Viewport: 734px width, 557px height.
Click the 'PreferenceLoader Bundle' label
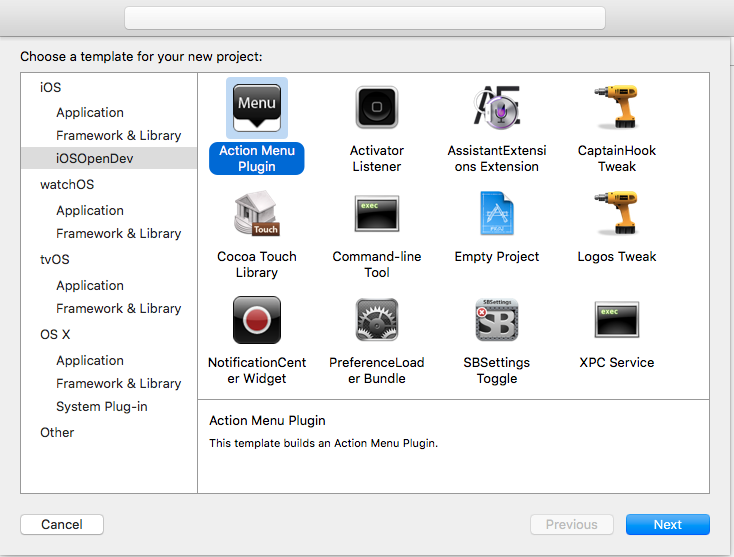click(377, 370)
